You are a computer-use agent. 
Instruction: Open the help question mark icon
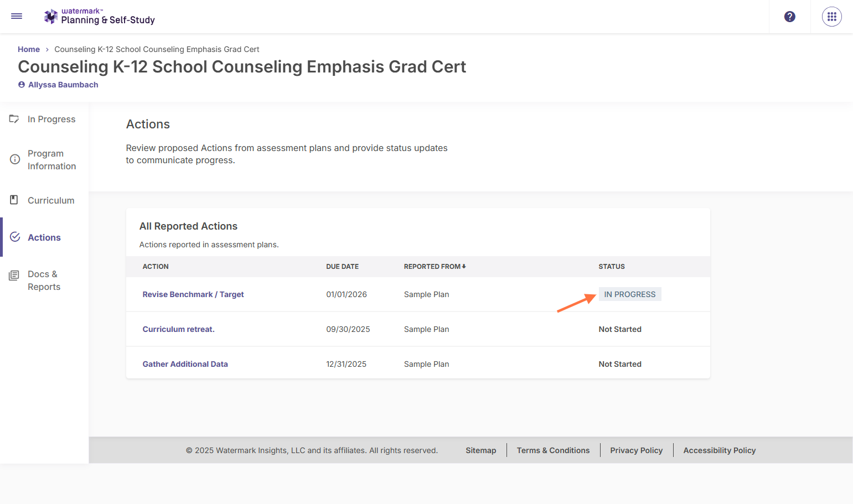point(790,17)
